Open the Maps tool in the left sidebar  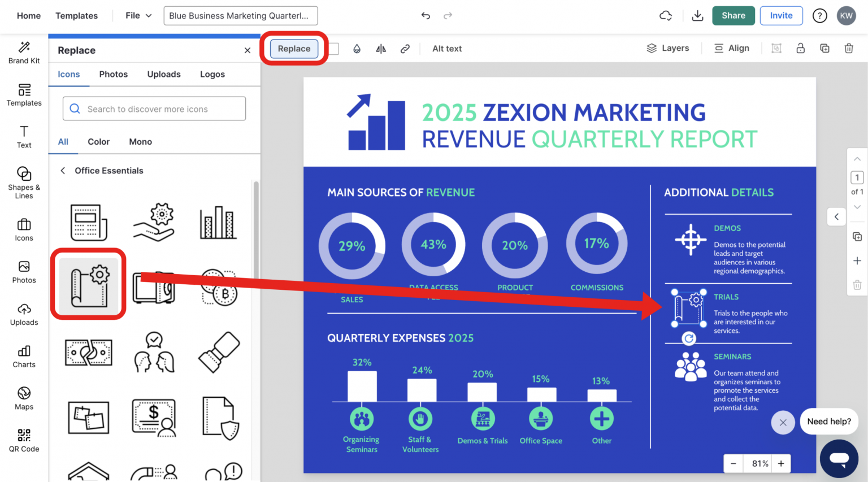(24, 398)
